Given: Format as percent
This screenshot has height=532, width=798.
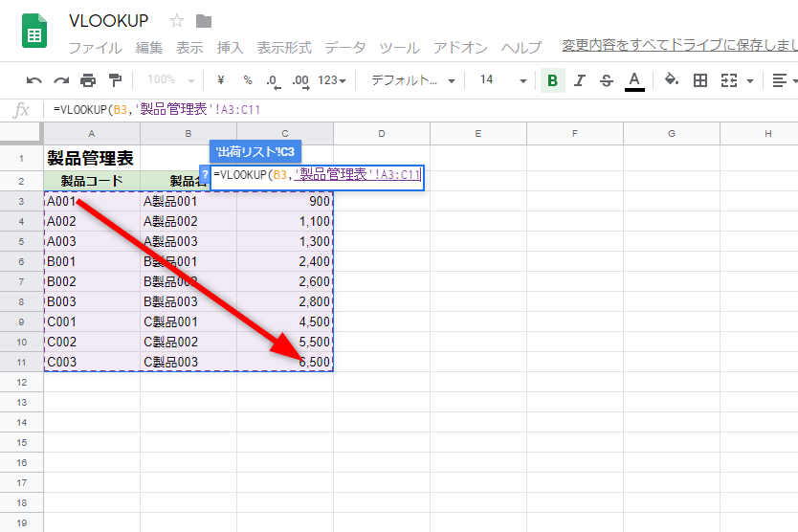Looking at the screenshot, I should coord(248,80).
